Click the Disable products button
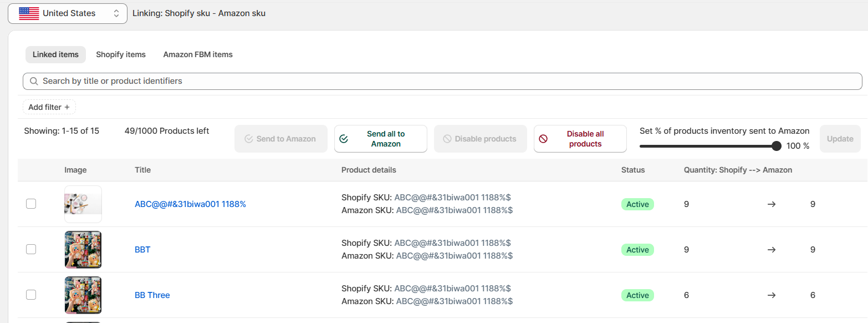Viewport: 868px width, 323px height. pyautogui.click(x=480, y=139)
